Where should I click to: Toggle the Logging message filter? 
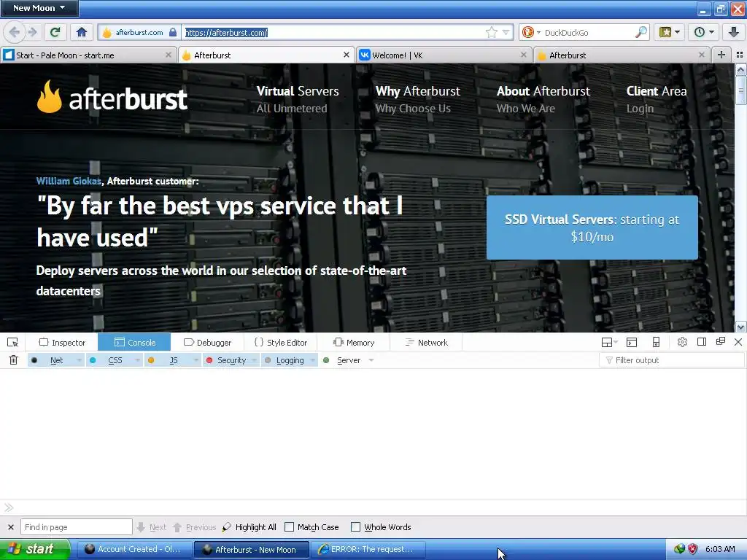[x=285, y=360]
